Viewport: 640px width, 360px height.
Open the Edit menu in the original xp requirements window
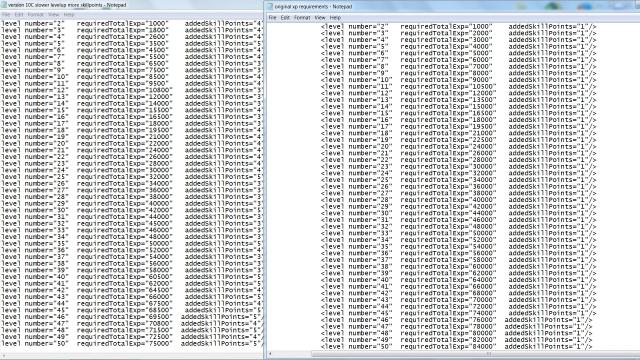(x=285, y=18)
